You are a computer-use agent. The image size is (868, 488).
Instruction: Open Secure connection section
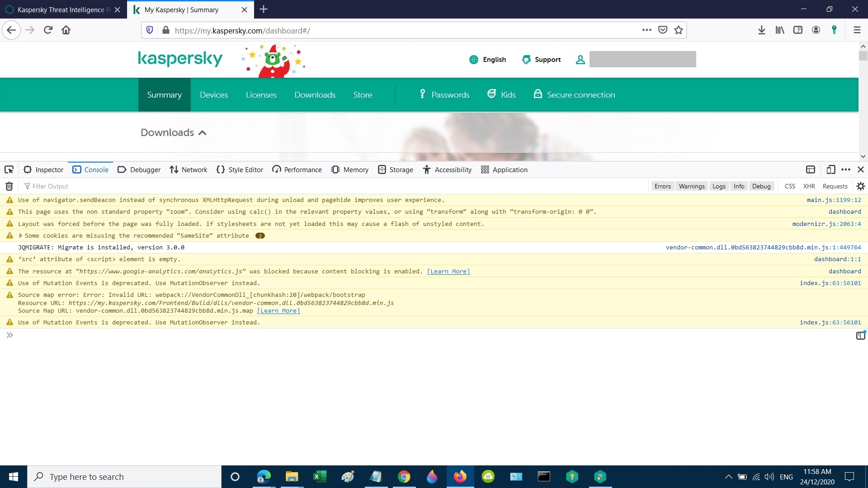574,95
